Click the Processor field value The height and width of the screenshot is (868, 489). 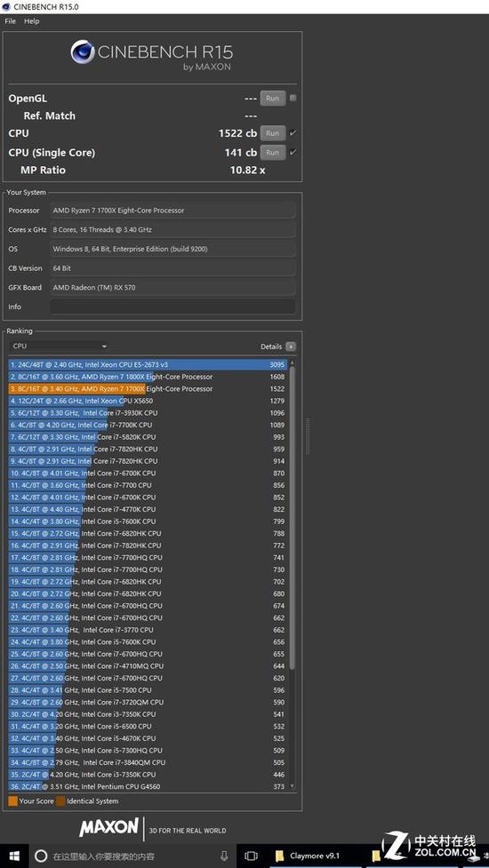coord(172,211)
